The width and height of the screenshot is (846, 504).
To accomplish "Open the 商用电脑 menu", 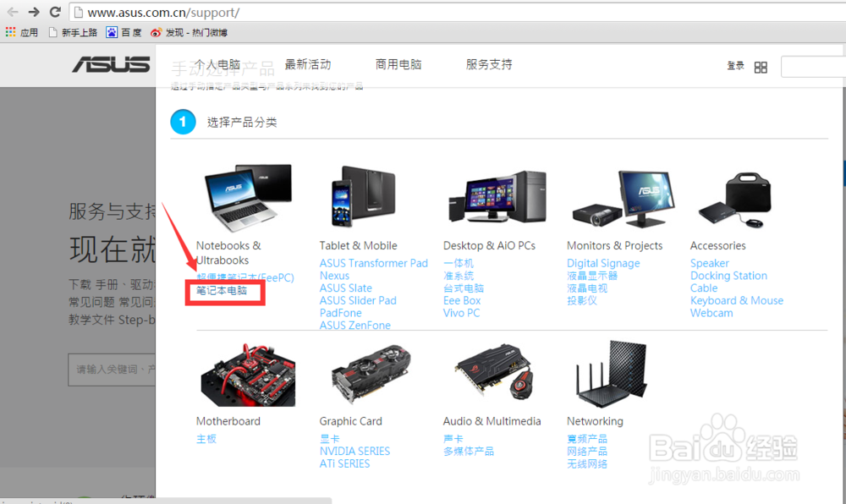I will [398, 64].
